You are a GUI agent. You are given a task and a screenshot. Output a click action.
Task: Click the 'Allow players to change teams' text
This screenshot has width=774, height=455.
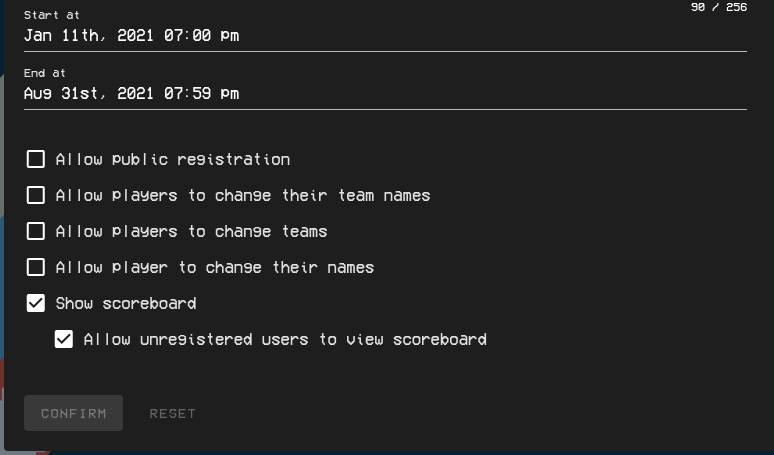tap(191, 231)
